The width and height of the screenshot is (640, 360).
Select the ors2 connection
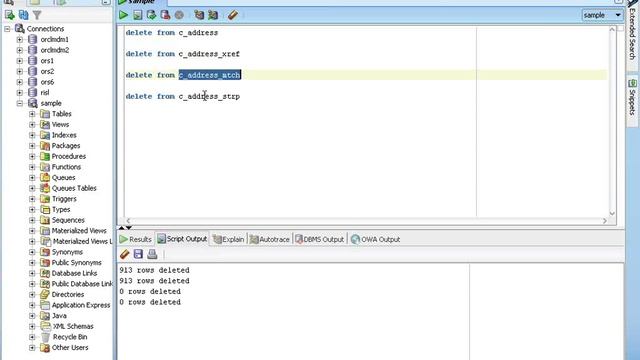(47, 71)
